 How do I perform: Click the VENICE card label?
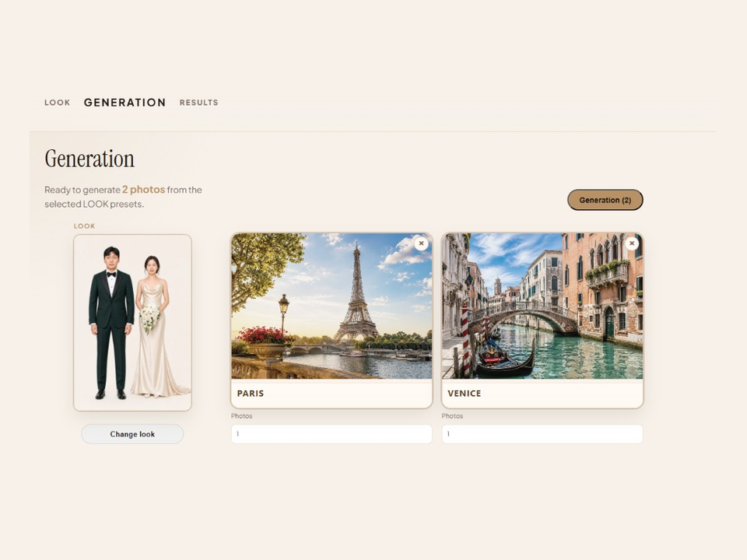465,394
